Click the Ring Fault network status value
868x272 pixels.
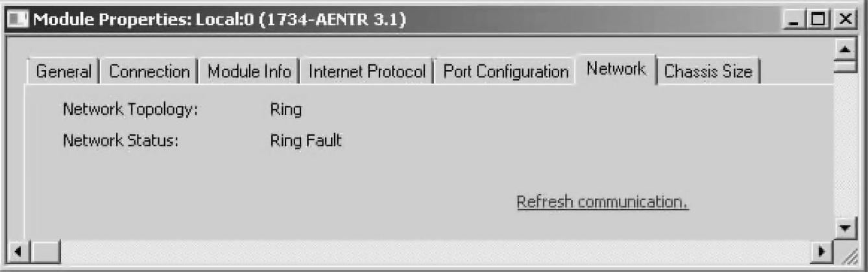click(x=306, y=140)
